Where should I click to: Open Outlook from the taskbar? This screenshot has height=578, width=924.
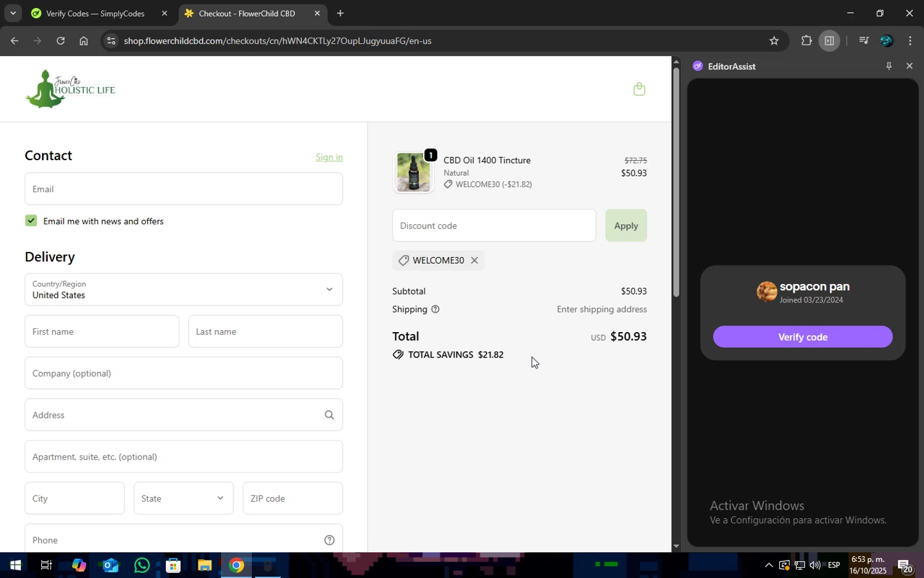coord(110,565)
